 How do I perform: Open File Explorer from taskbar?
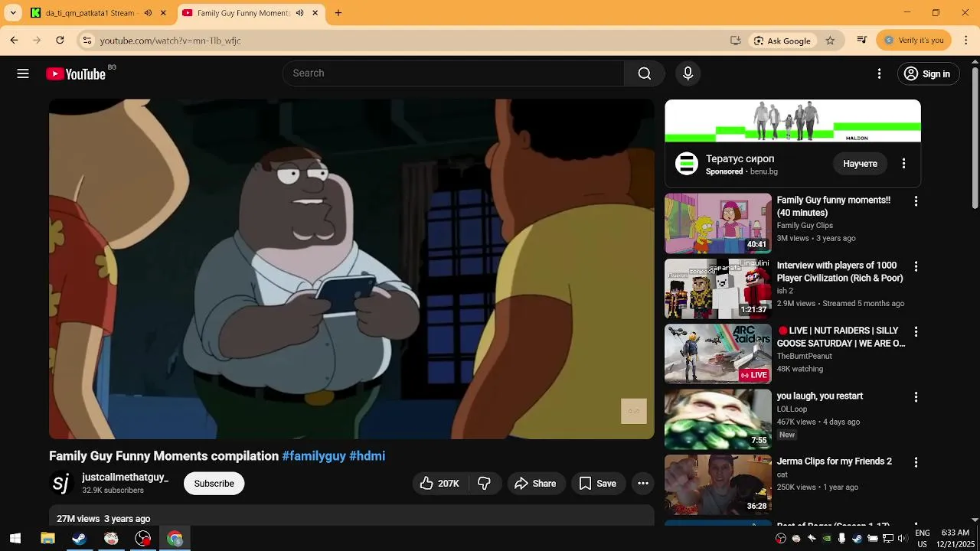point(47,539)
